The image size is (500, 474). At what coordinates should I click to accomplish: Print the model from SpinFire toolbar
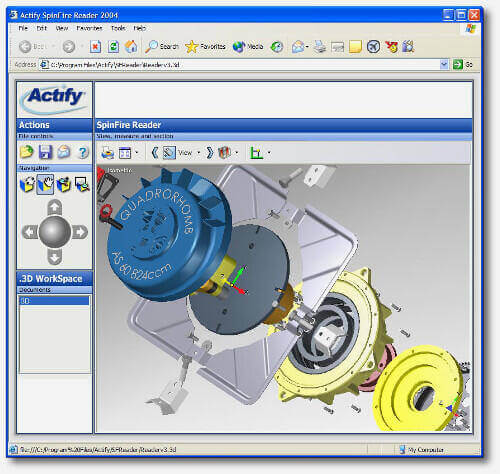pos(107,153)
